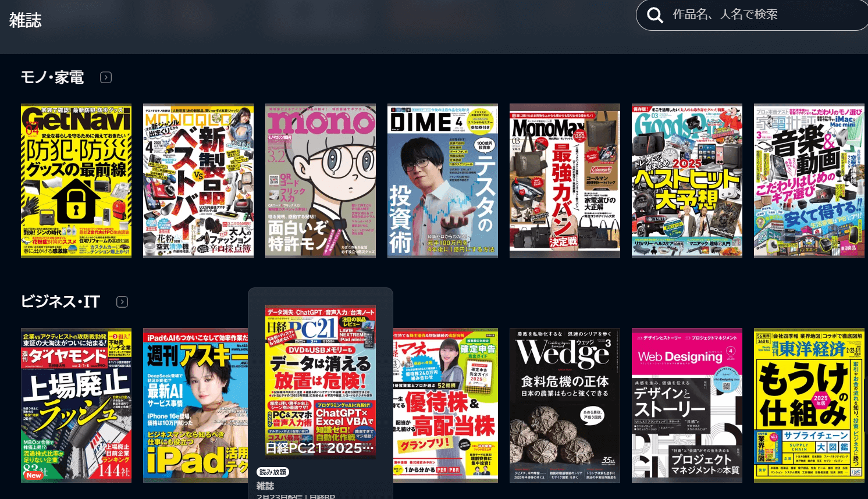Select the 週刊アスキー iPad issue
This screenshot has height=499, width=868.
click(195, 405)
